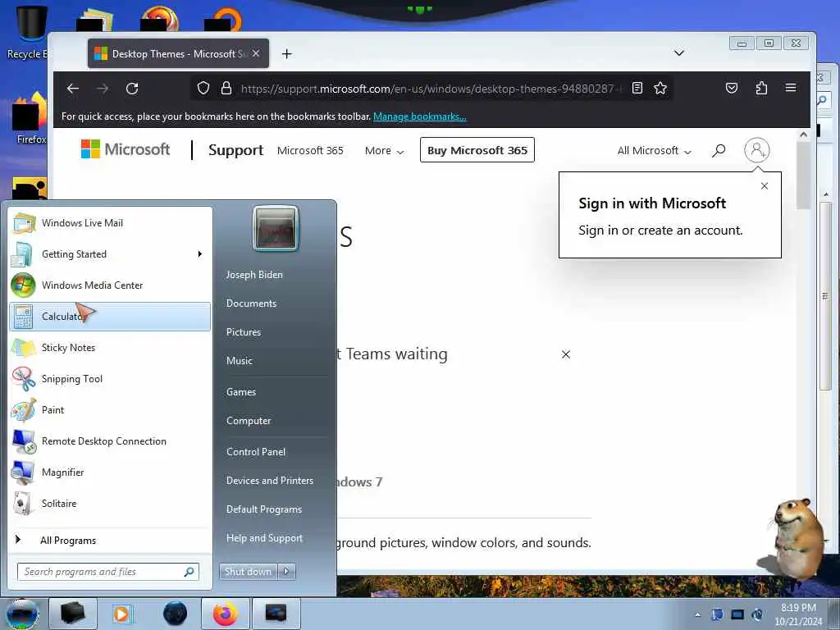Click the tracking protection shield icon
Image resolution: width=840 pixels, height=630 pixels.
point(203,88)
